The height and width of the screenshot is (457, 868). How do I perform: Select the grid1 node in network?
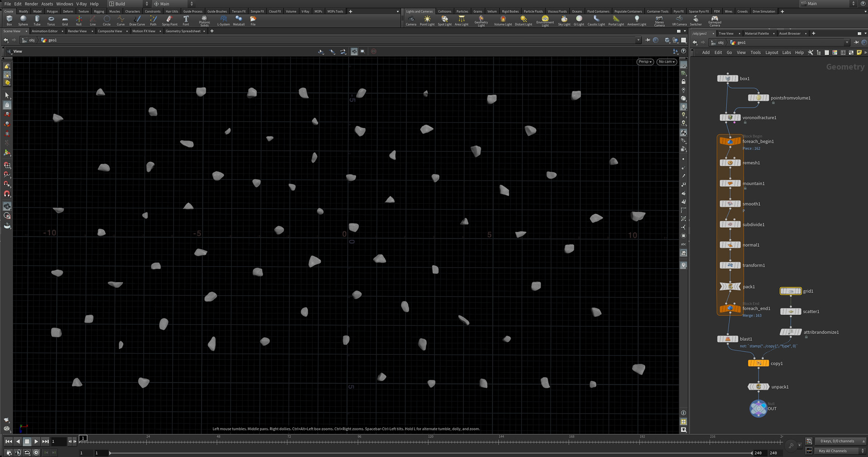click(x=791, y=291)
